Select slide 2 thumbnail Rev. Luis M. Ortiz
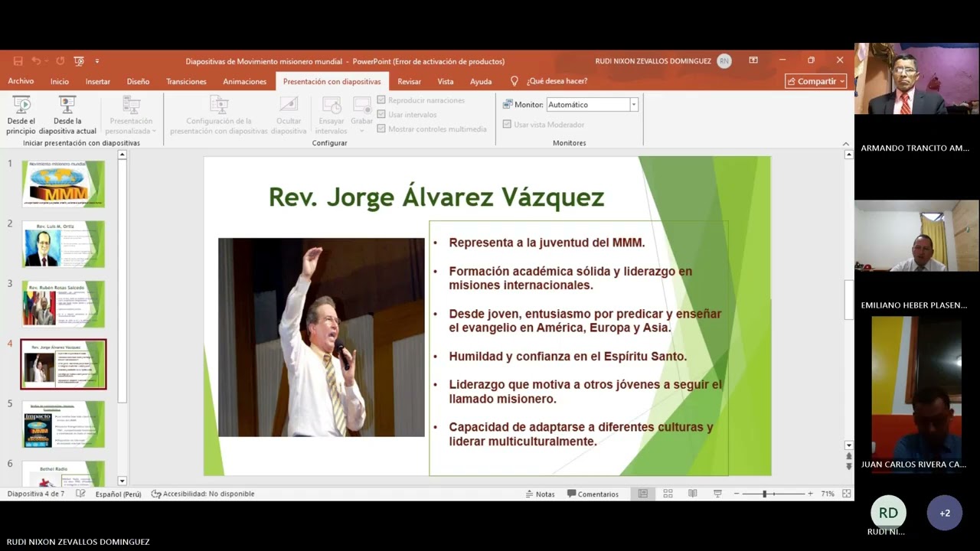The width and height of the screenshot is (980, 551). pos(63,244)
